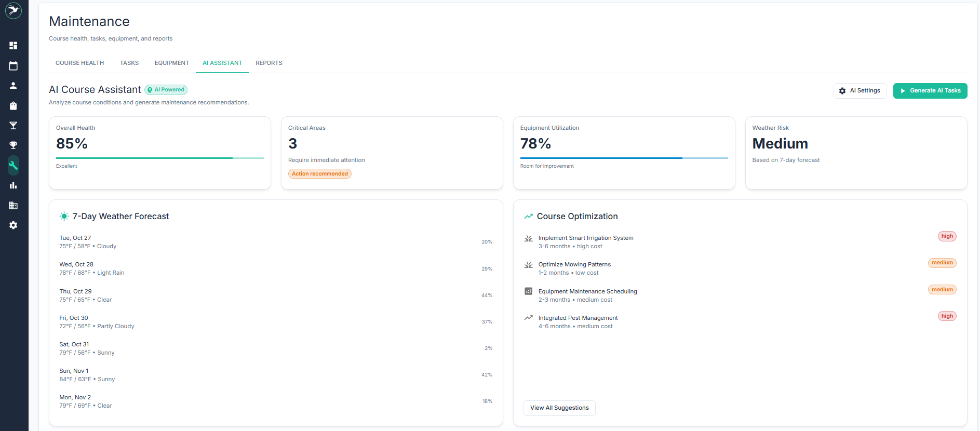Open the shopping bag icon in the sidebar
The image size is (980, 431).
[x=14, y=106]
